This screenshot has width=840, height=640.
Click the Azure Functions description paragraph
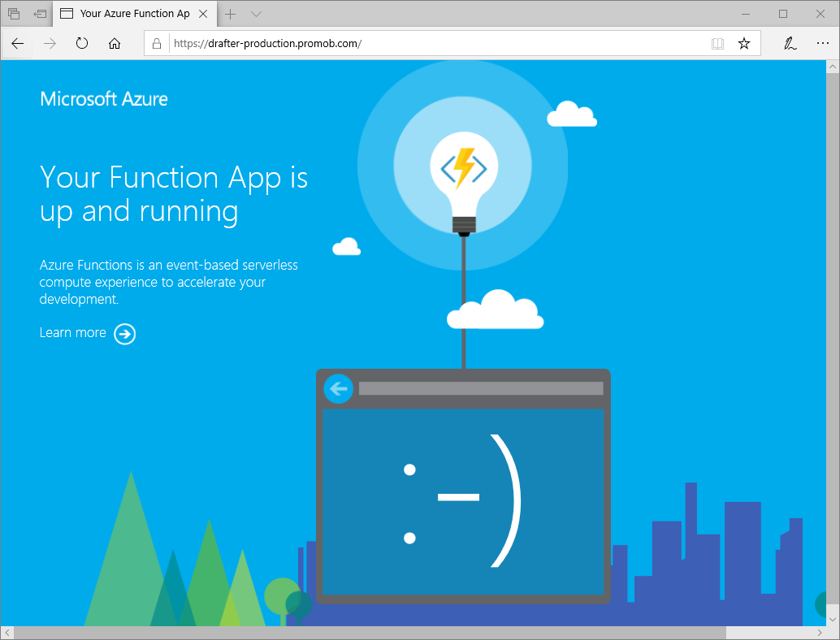point(168,282)
